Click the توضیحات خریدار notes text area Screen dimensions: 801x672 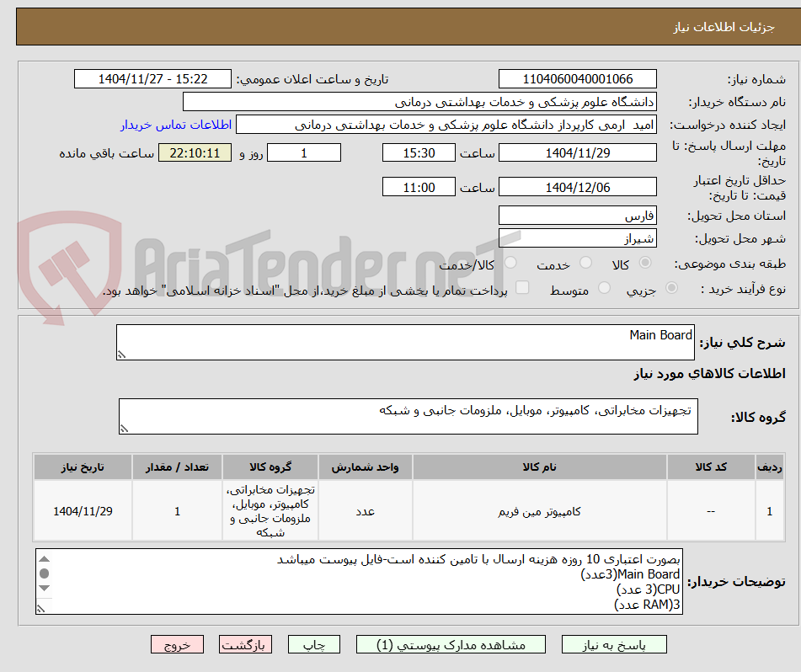click(358, 581)
